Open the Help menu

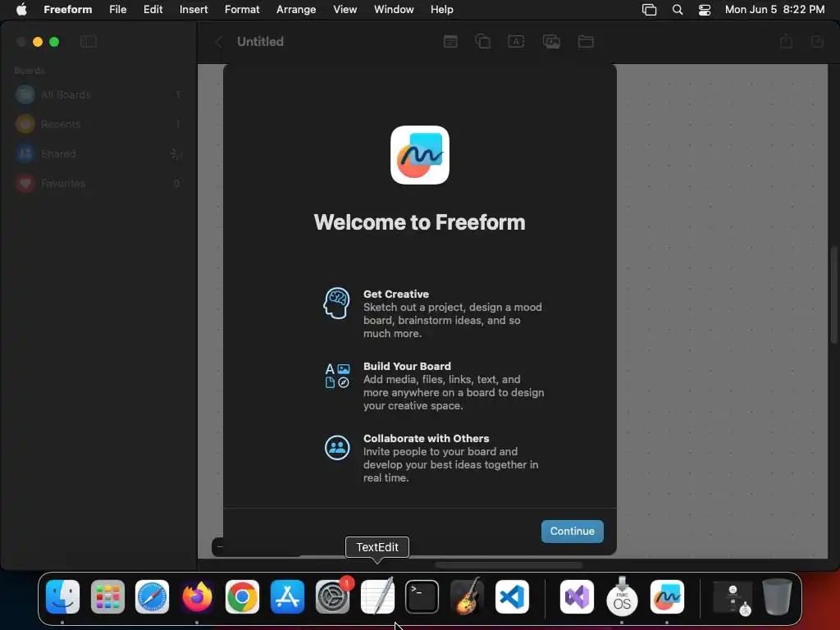tap(442, 10)
